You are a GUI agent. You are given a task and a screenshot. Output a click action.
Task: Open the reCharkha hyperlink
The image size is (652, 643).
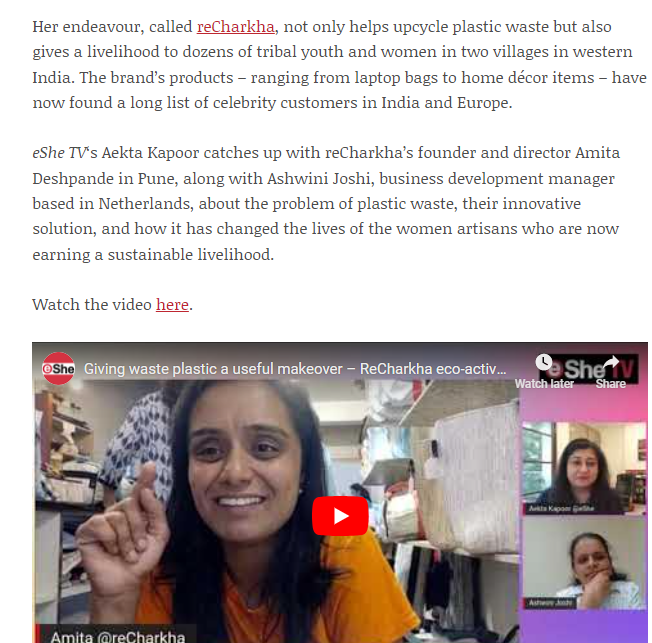(x=236, y=27)
